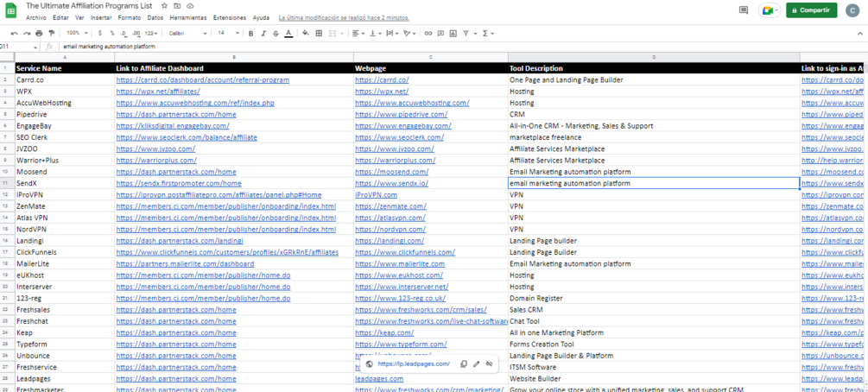Select the 'Warrior+Plus' cell
Viewport: 868px width, 392px height.
pyautogui.click(x=65, y=161)
